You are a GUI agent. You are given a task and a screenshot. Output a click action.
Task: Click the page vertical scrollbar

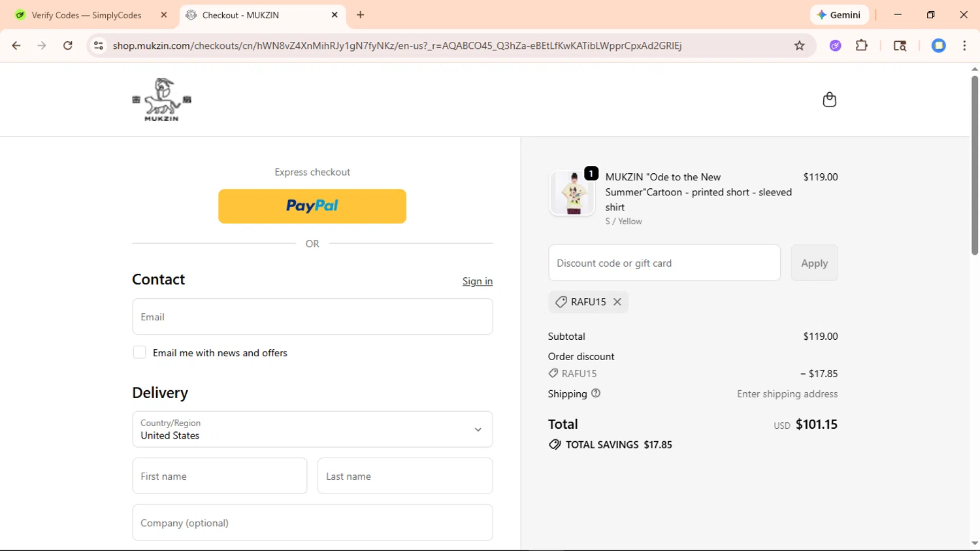(974, 165)
